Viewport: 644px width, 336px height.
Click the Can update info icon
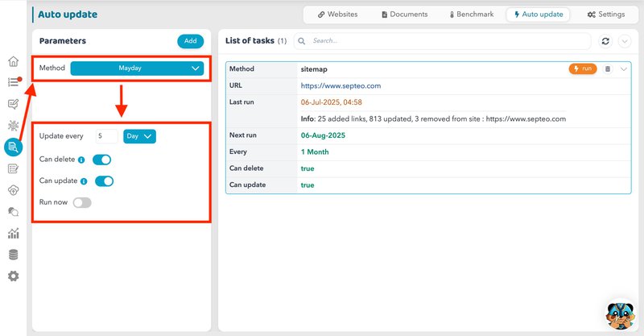click(x=84, y=181)
